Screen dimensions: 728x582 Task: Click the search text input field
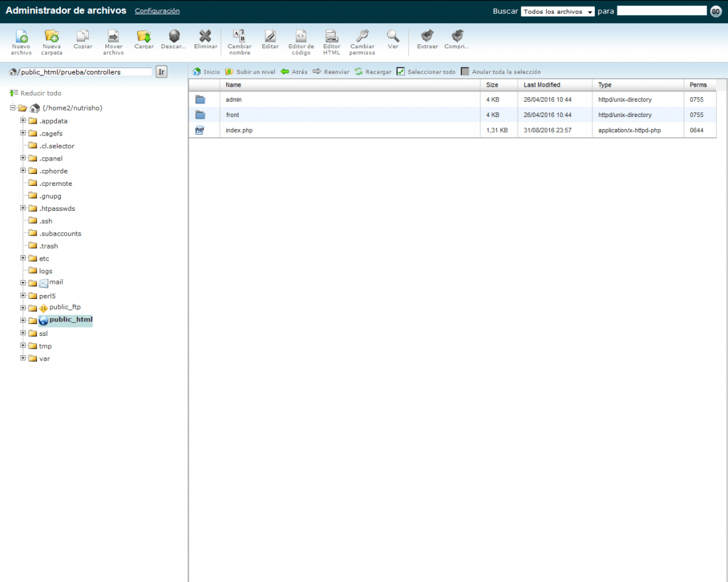coord(662,11)
